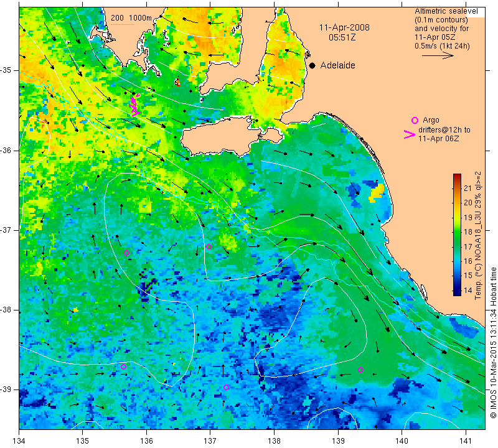The width and height of the screenshot is (498, 448).
Task: Click the latitude axis label -36
Action: point(6,150)
